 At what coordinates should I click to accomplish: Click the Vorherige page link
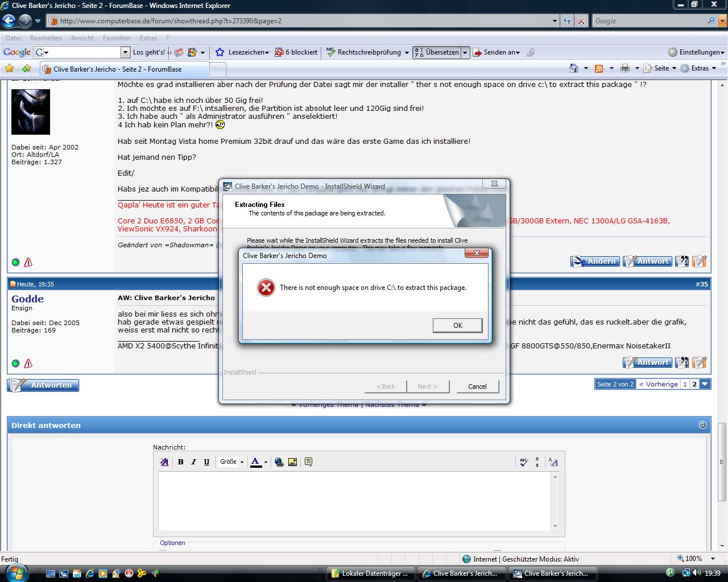pos(658,384)
